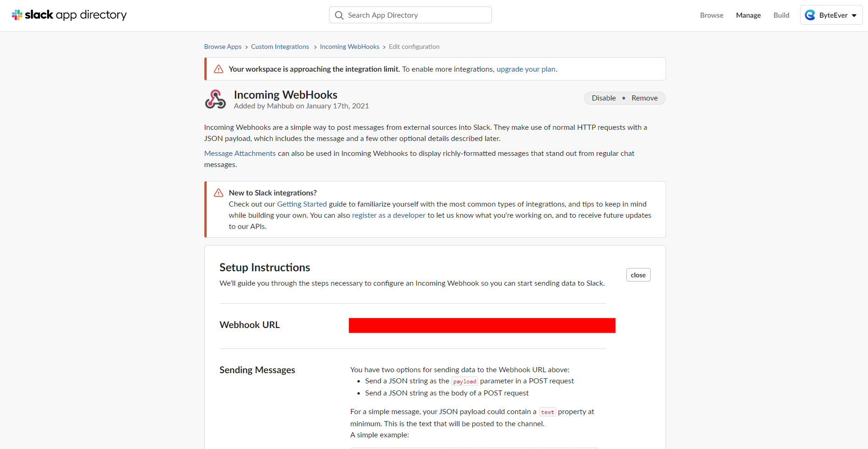Disable the Incoming WebHooks integration
The width and height of the screenshot is (868, 449).
(x=604, y=98)
